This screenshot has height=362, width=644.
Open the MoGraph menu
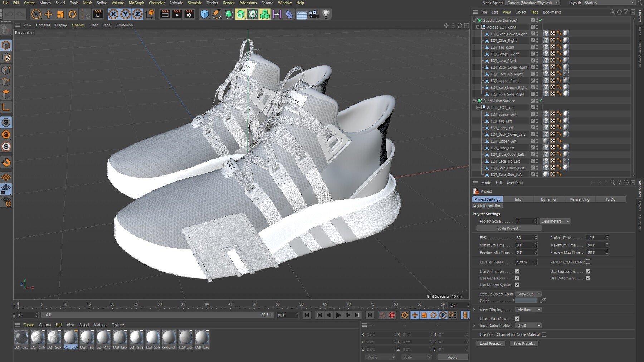[x=136, y=3]
